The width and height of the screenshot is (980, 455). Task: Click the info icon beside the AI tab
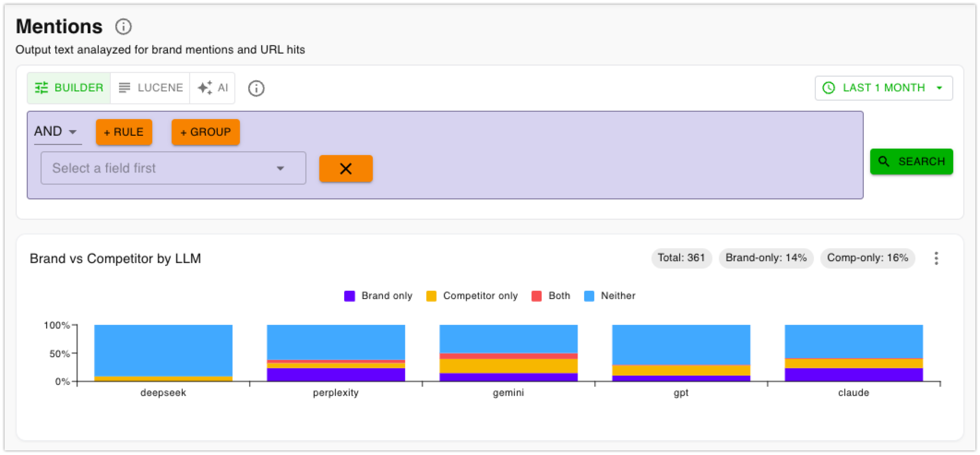[257, 88]
